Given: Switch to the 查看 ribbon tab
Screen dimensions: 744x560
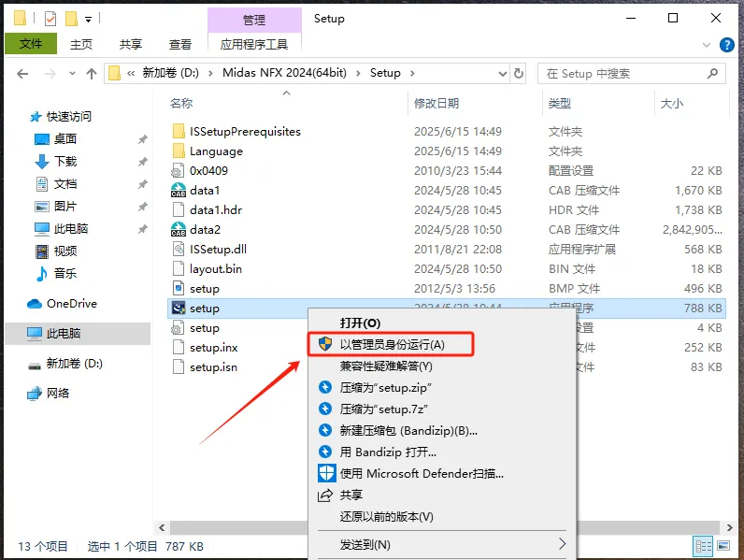Looking at the screenshot, I should [x=180, y=45].
